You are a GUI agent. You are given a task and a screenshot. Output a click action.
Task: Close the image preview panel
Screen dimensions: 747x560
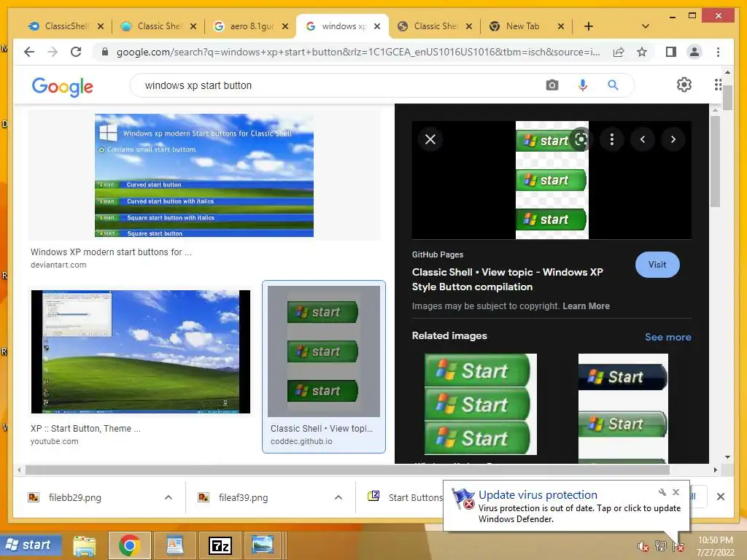[430, 139]
